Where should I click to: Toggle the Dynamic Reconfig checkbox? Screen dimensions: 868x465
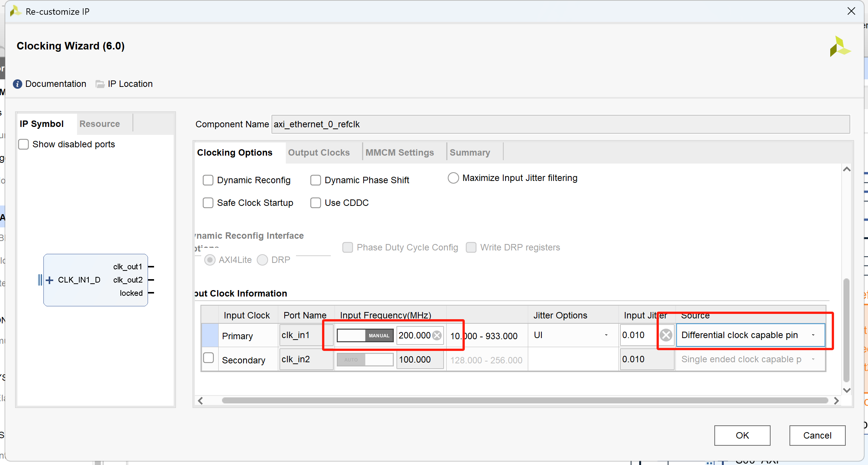(208, 180)
